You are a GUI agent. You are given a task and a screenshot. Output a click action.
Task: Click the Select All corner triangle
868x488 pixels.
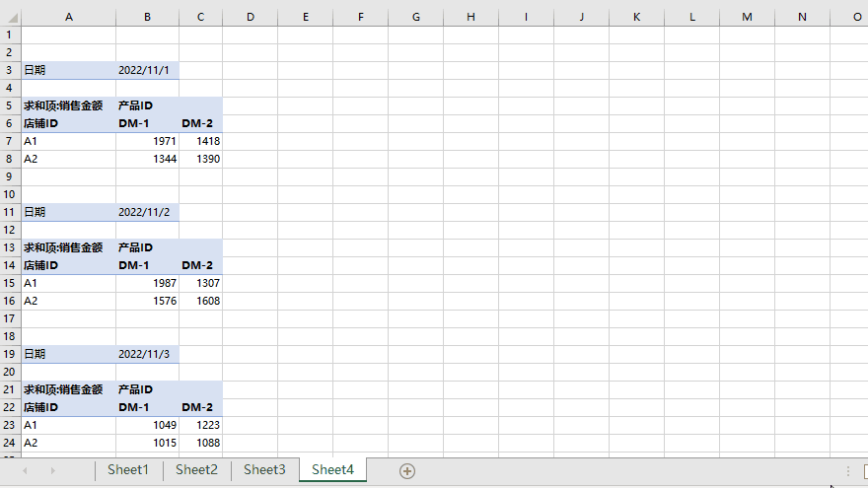pyautogui.click(x=12, y=18)
